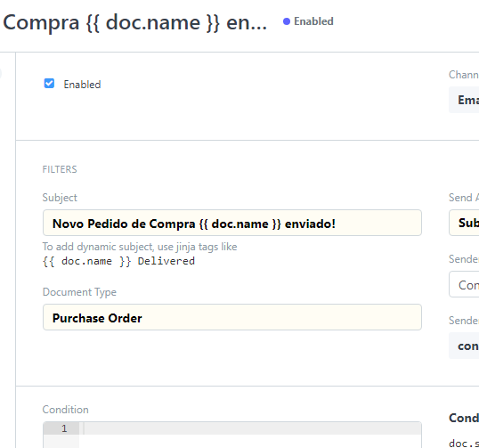Click the FILTERS section heading

point(60,169)
